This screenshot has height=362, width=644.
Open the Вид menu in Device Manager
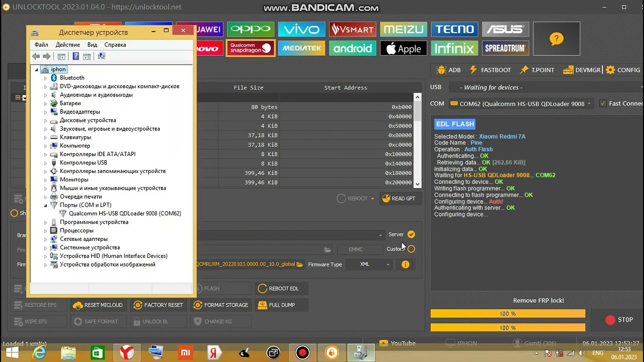coord(92,45)
